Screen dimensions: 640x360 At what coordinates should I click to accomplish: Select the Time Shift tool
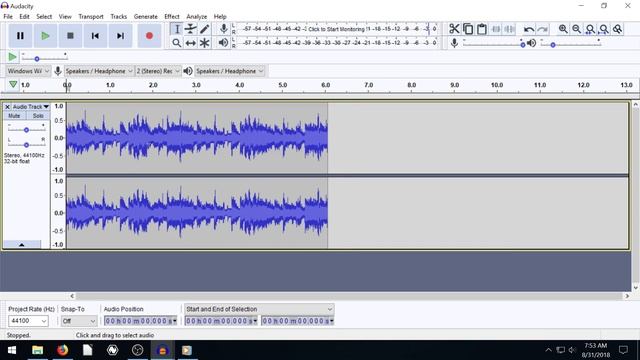click(x=191, y=43)
